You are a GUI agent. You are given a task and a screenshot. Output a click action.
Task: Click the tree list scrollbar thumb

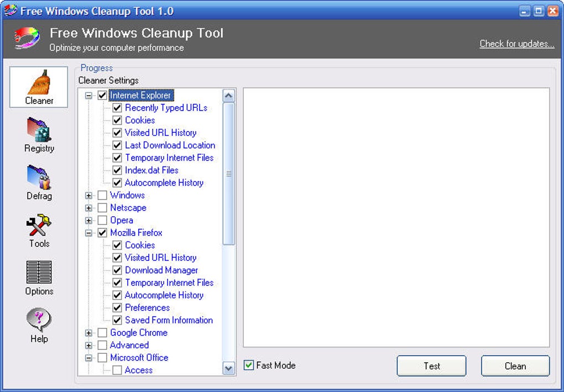[229, 174]
